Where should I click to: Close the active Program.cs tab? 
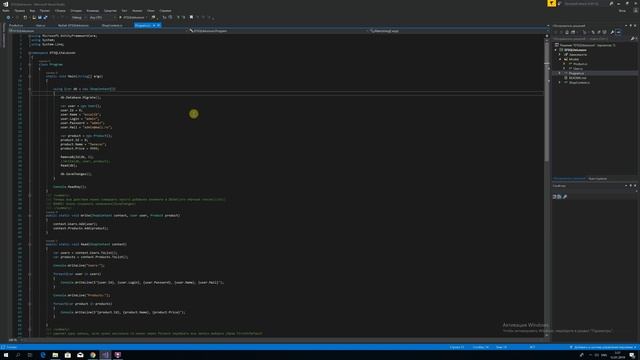tap(159, 25)
